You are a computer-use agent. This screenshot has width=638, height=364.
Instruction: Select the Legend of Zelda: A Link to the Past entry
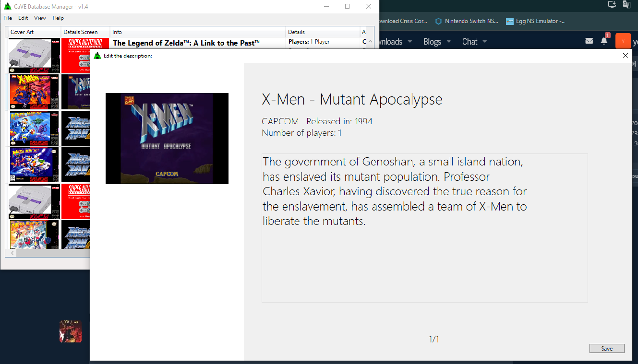[x=186, y=43]
